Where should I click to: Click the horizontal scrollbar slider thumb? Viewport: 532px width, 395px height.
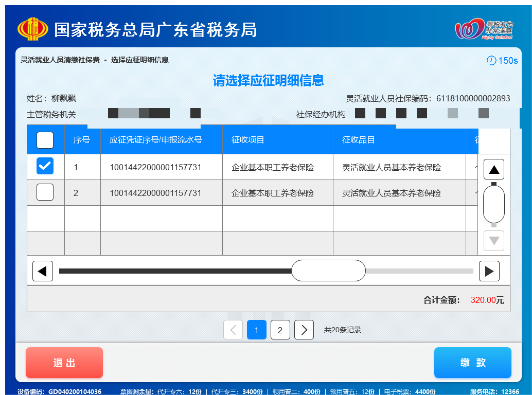click(x=328, y=271)
